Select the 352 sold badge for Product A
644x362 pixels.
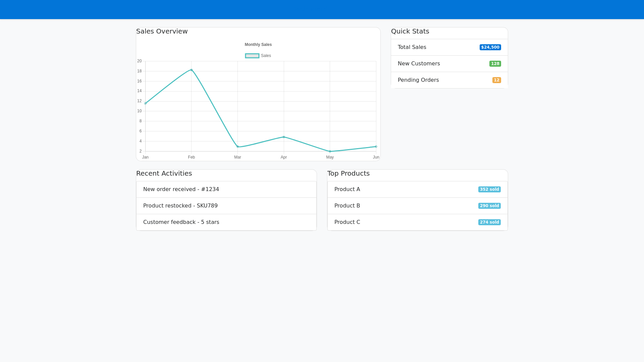pos(489,189)
